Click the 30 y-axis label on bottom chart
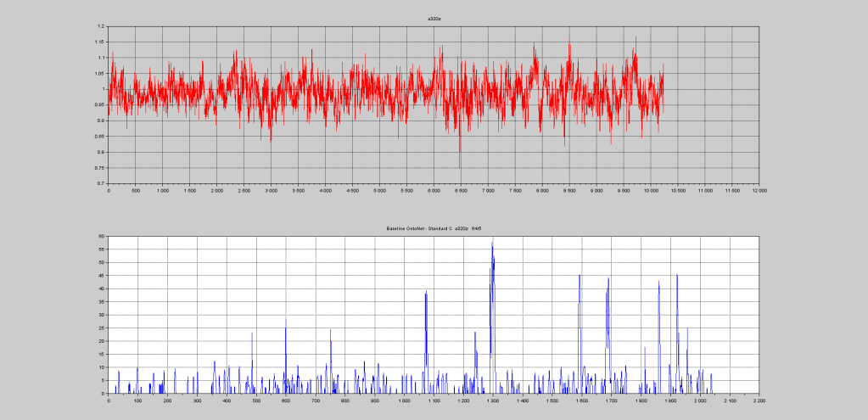Image resolution: width=868 pixels, height=420 pixels. [101, 315]
